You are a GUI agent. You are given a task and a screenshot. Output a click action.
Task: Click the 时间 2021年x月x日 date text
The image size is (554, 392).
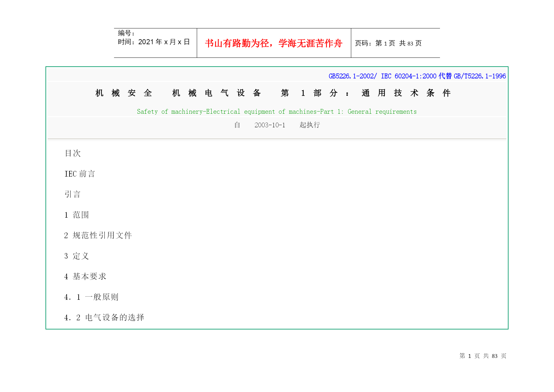(154, 42)
